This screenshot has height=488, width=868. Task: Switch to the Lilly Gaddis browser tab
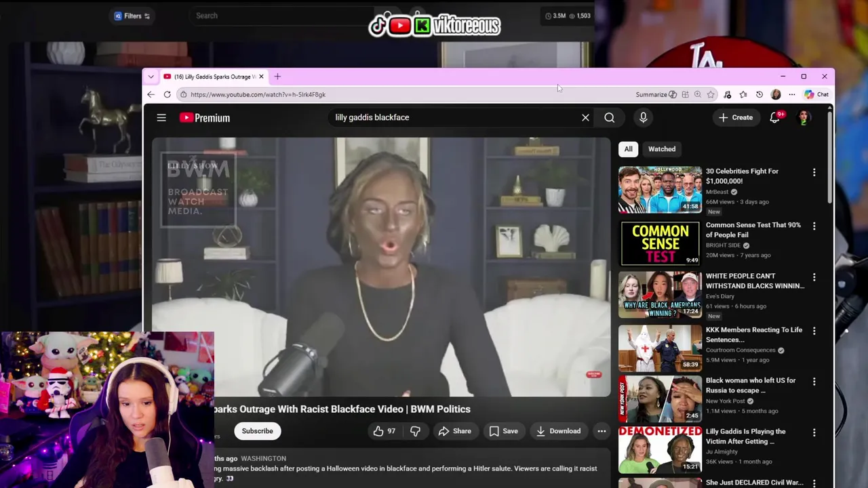214,77
